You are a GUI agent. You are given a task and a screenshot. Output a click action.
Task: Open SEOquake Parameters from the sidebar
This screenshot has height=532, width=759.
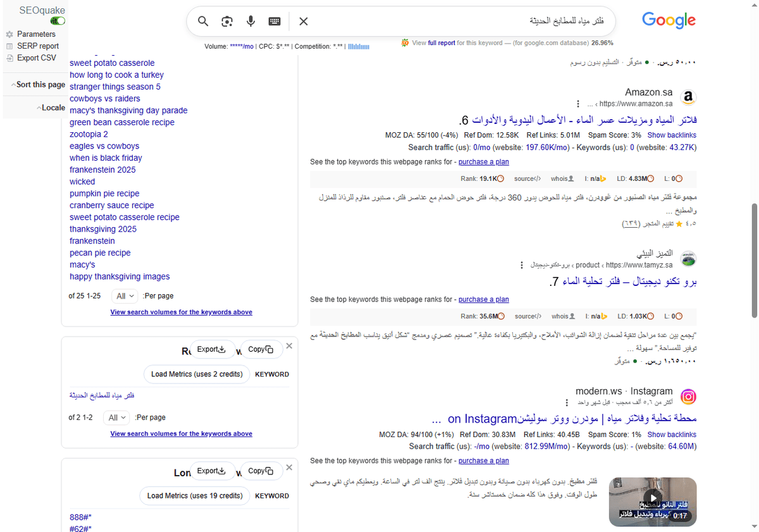[36, 34]
